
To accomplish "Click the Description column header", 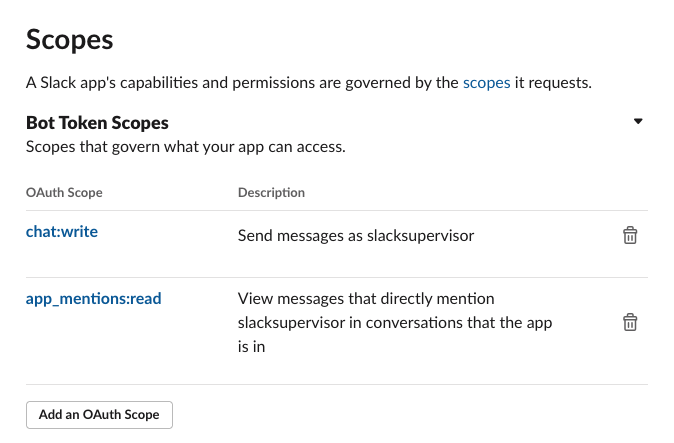I will (x=271, y=192).
